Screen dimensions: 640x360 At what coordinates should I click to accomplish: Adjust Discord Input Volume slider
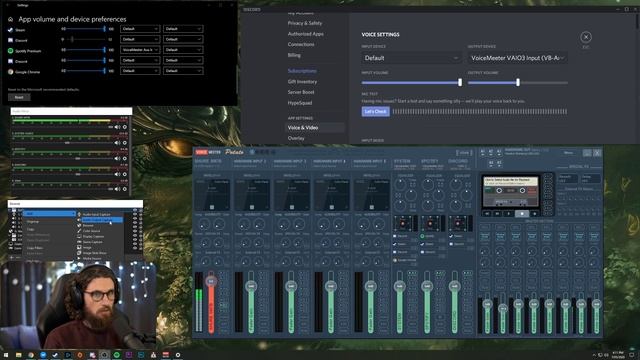pyautogui.click(x=411, y=82)
